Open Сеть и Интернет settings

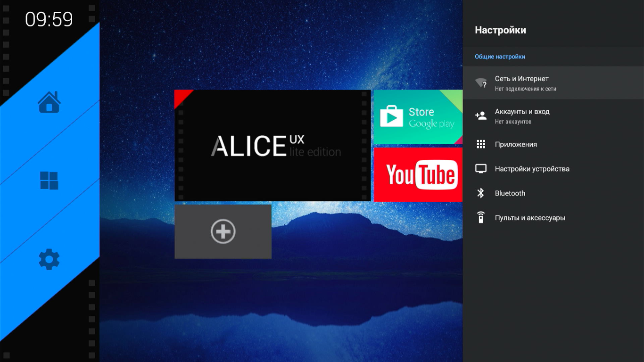tap(553, 83)
